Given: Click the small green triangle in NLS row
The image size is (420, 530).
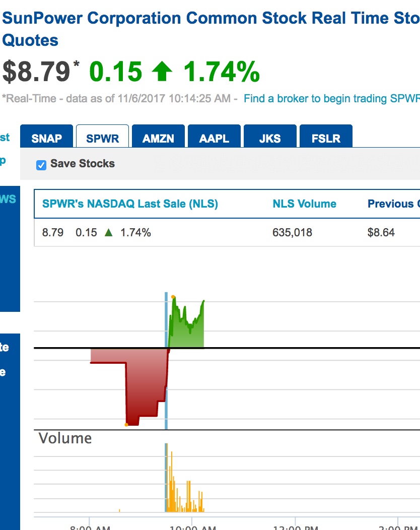Looking at the screenshot, I should pyautogui.click(x=108, y=233).
